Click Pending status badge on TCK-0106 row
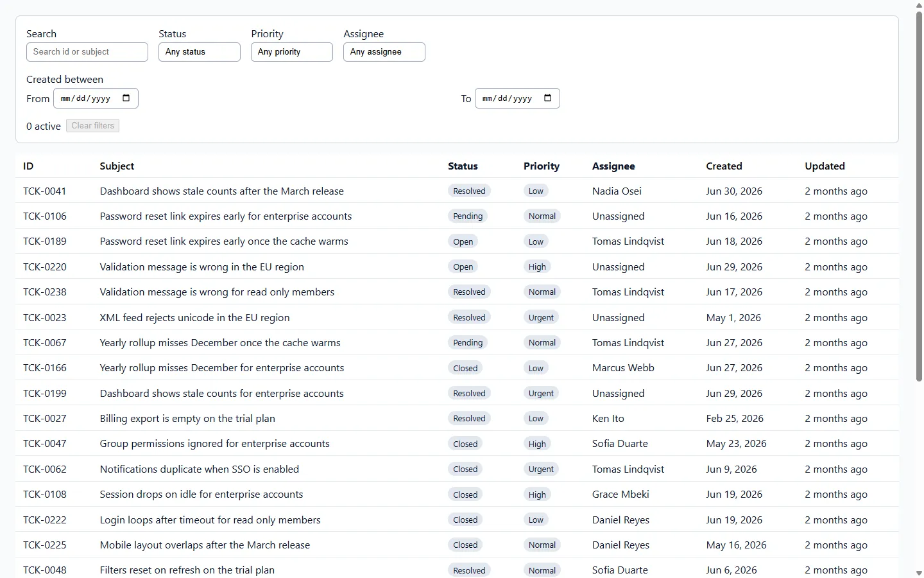The height and width of the screenshot is (578, 924). pos(468,216)
